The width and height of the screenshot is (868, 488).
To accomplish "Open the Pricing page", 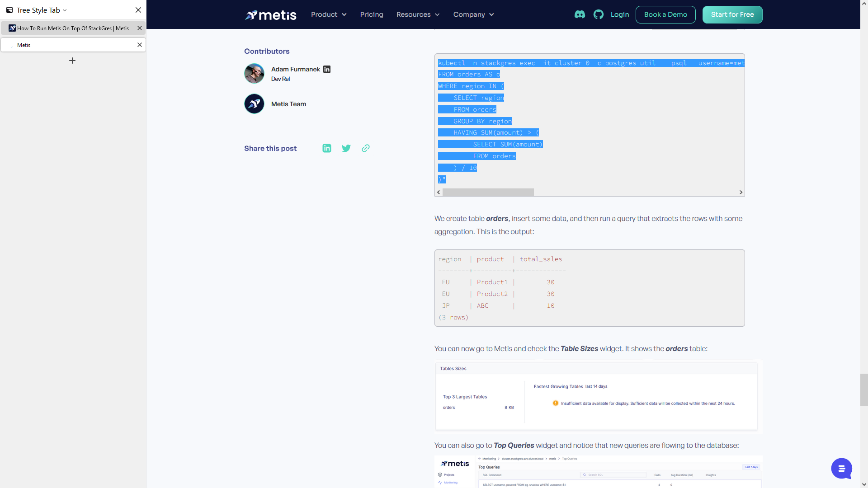I will [x=372, y=14].
